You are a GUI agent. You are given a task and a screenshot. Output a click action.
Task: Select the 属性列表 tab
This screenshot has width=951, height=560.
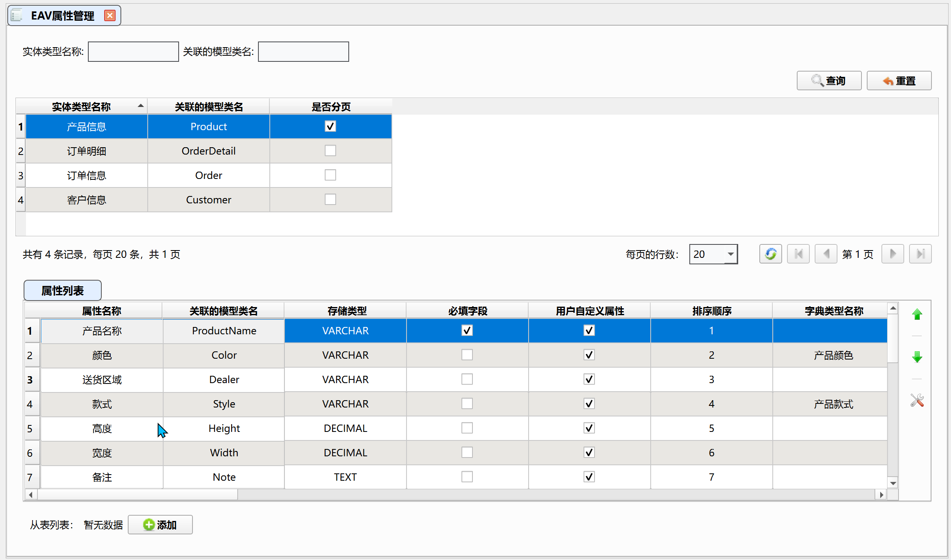coord(62,290)
